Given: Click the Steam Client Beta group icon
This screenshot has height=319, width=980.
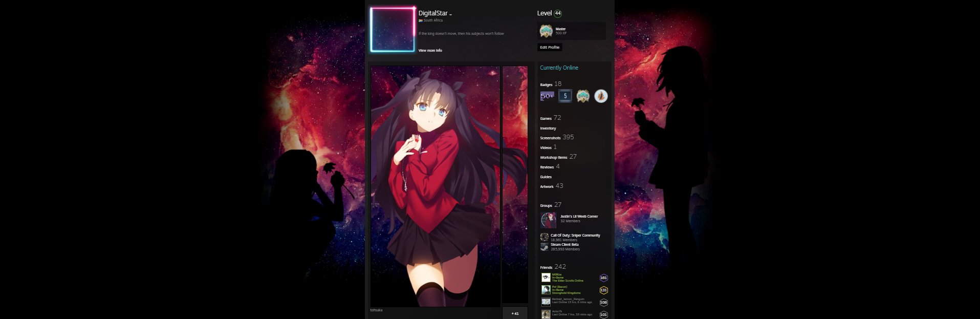Looking at the screenshot, I should tap(545, 246).
